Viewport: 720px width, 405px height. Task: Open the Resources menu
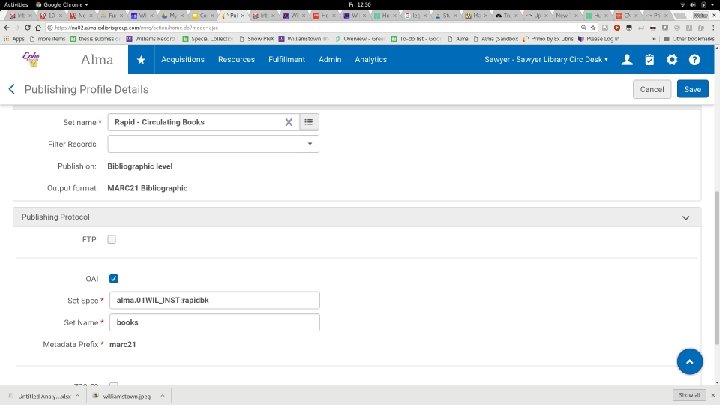click(236, 60)
